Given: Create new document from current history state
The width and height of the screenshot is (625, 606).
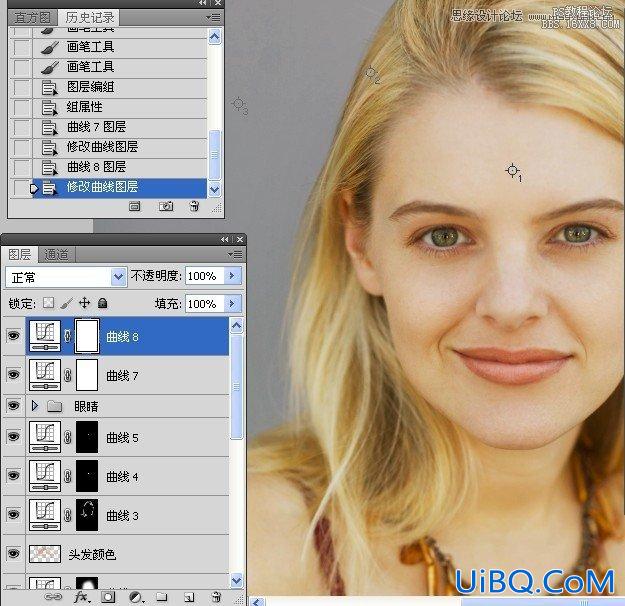Looking at the screenshot, I should coord(134,206).
